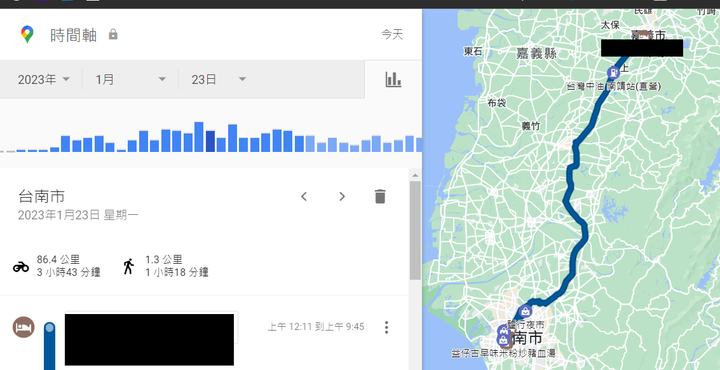Click the 時間軸 title text

pos(73,35)
